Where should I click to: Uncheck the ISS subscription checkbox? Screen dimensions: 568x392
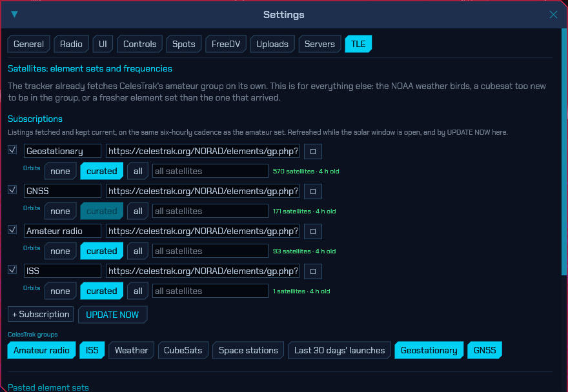coord(12,269)
